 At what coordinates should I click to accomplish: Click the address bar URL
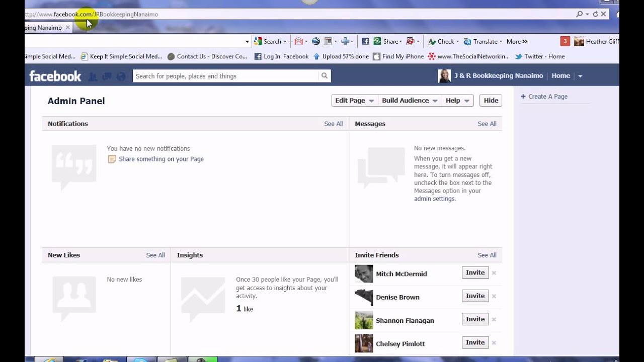(x=91, y=14)
